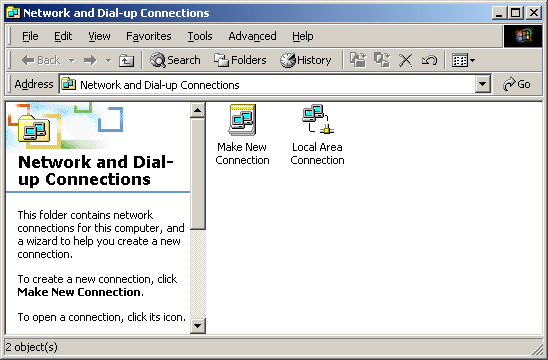This screenshot has width=548, height=360.
Task: Open the View menu
Action: [x=99, y=36]
